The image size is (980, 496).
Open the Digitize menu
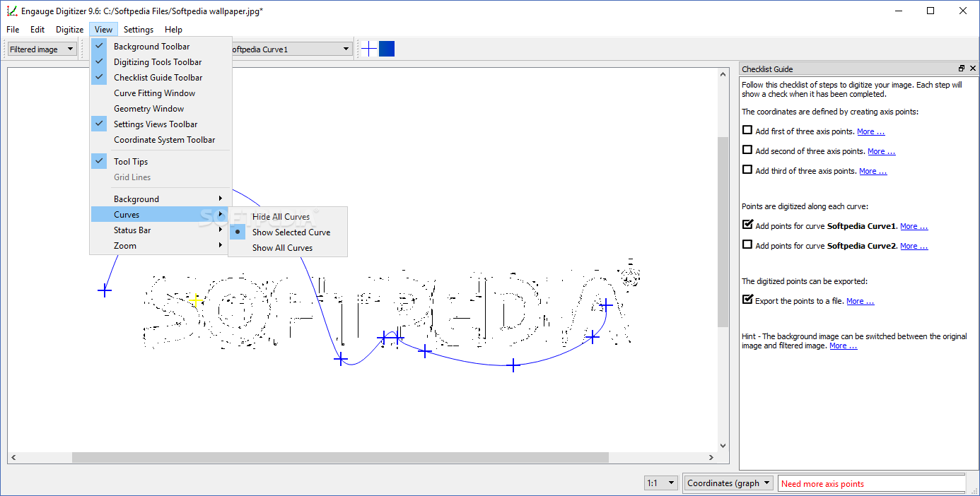pyautogui.click(x=70, y=30)
